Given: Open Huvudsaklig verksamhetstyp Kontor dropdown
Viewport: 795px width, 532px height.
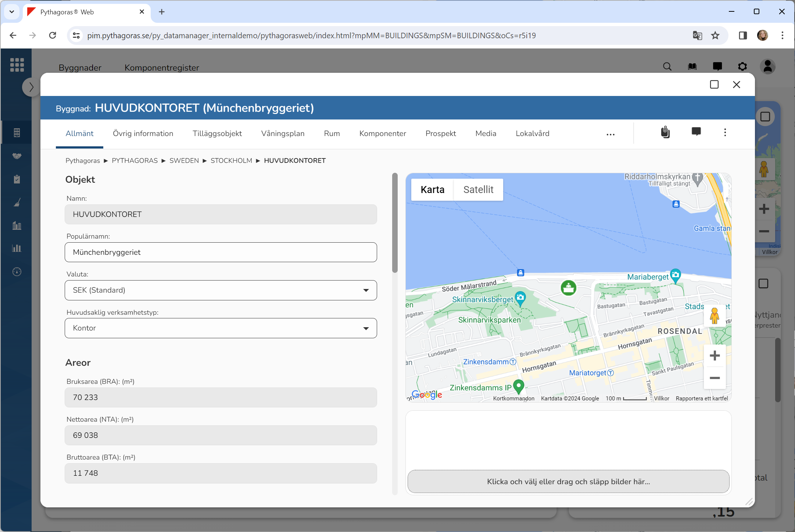Looking at the screenshot, I should [221, 328].
